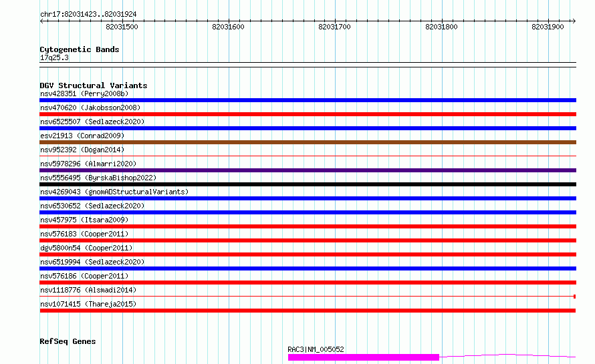The height and width of the screenshot is (364, 595).
Task: Open the Cytogenetic Bands track heading
Action: click(80, 49)
